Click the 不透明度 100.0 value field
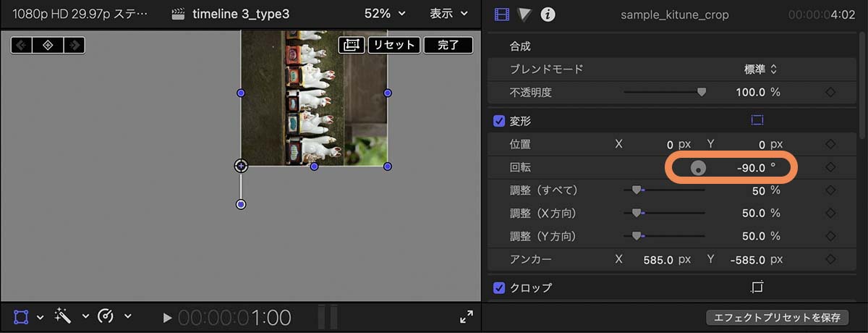 tap(750, 92)
